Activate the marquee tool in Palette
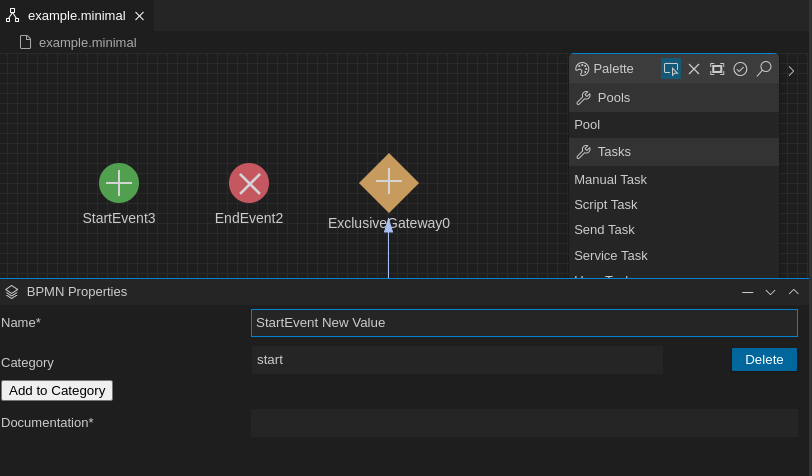Viewport: 812px width, 476px height. 717,69
